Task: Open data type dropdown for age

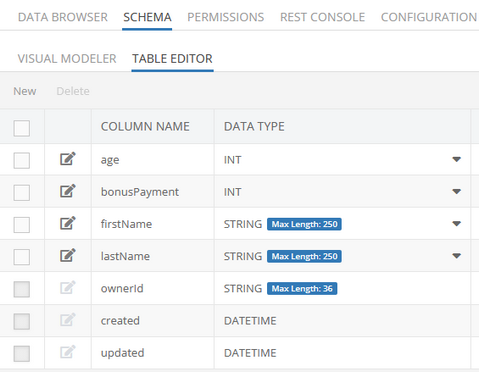Action: pyautogui.click(x=457, y=159)
